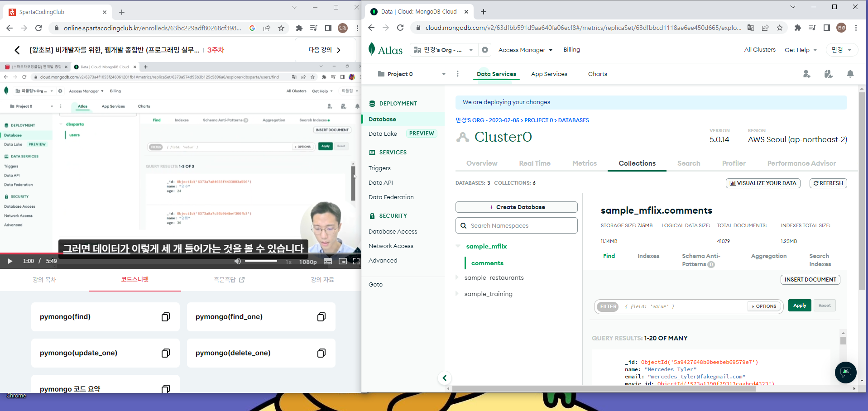Screen dimensions: 868x411
Task: Go back in the MongoDB Cloud window
Action: pos(371,28)
